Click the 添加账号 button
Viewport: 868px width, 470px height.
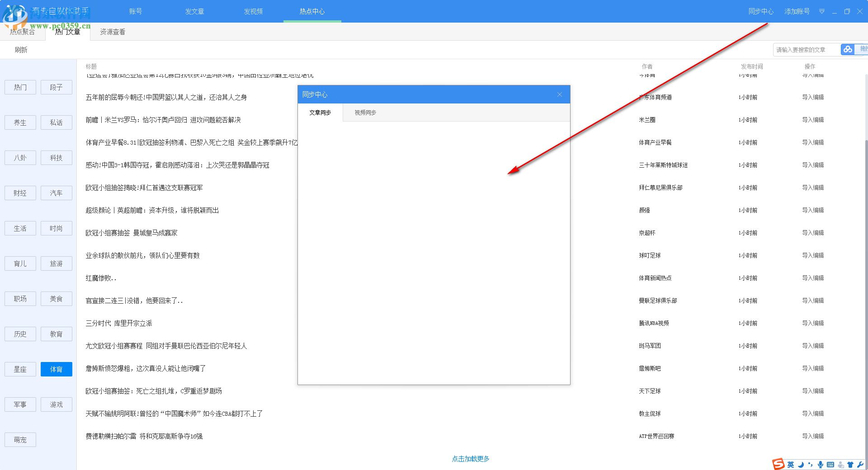(x=797, y=11)
